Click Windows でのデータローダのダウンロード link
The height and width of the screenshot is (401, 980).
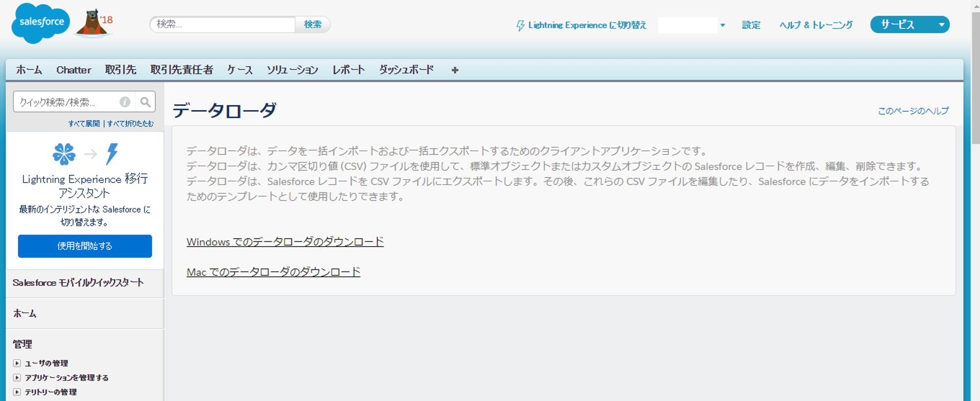point(285,242)
